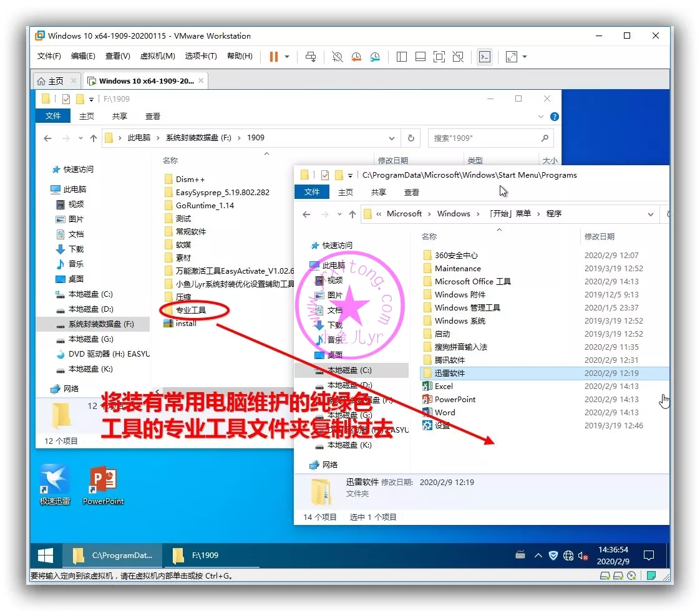Open the Windows Start menu in guest
Viewport: 700px width, 611px height.
point(46,555)
